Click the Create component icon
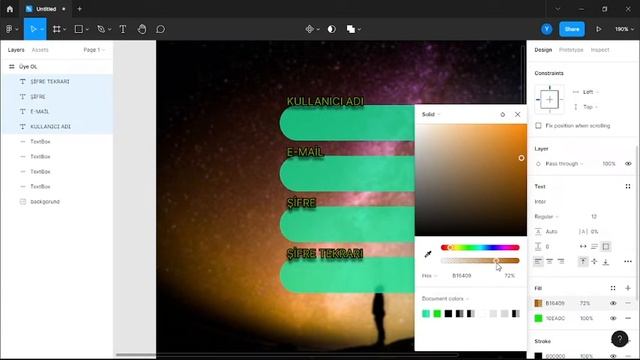 pos(310,29)
